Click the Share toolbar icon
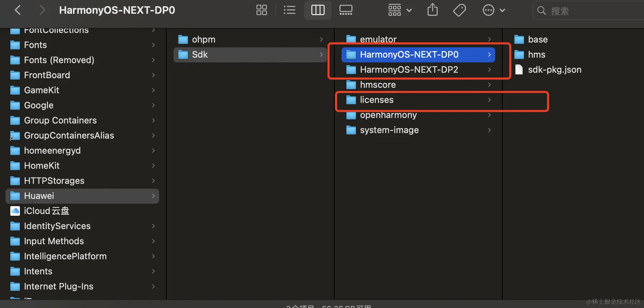Screen dimensions: 644x308 tap(432, 10)
